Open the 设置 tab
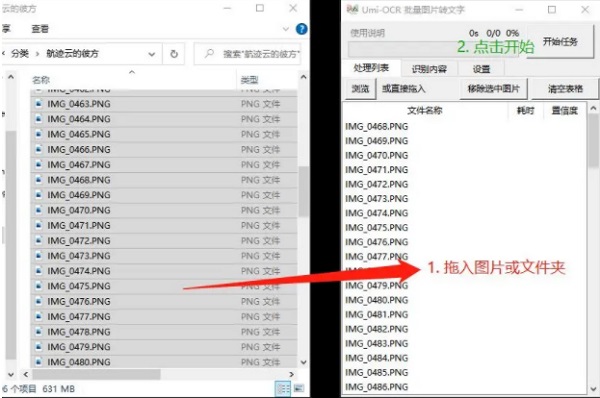600x398 pixels. click(481, 69)
